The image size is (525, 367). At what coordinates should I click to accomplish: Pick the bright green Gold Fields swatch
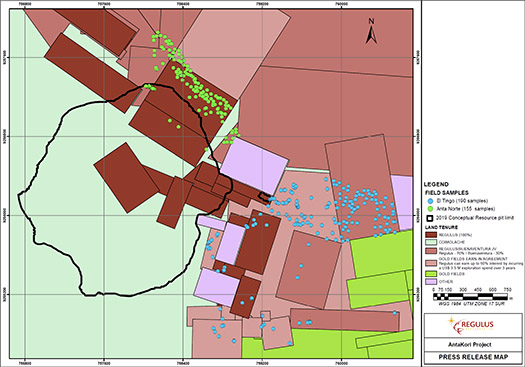point(431,274)
